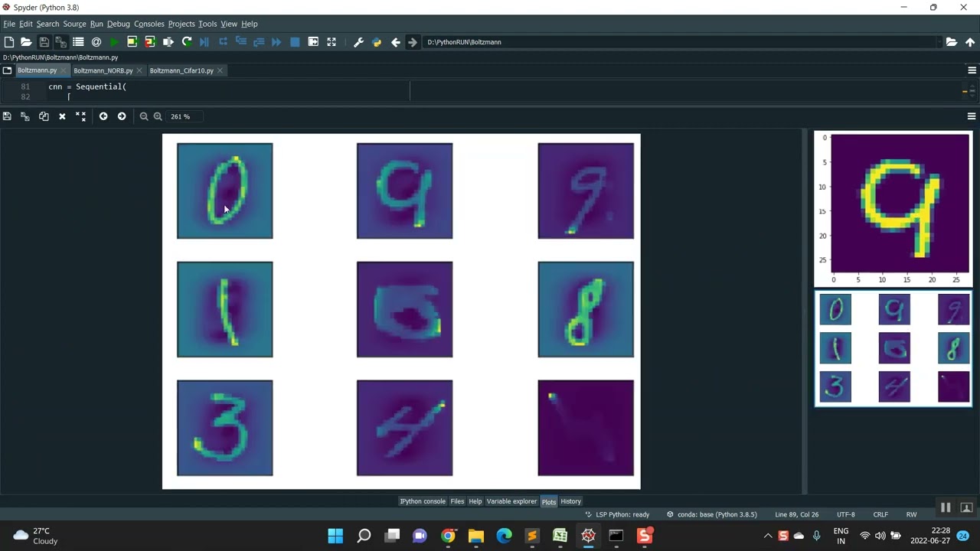This screenshot has height=551, width=980.
Task: Switch to Variable explorer tab
Action: [x=511, y=501]
